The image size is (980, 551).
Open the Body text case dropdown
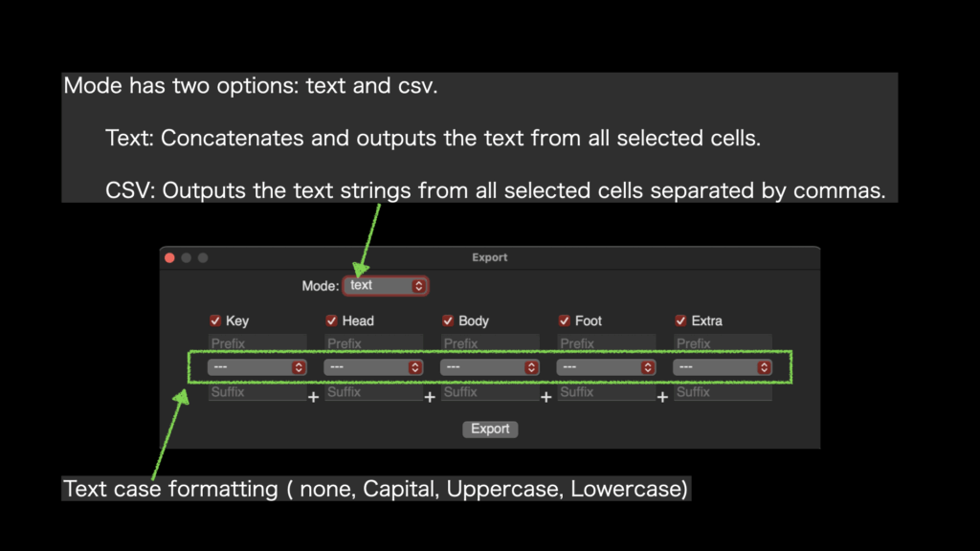490,367
